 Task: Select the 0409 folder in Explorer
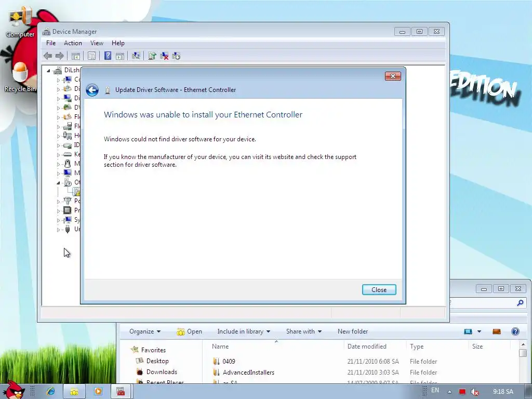(x=224, y=362)
